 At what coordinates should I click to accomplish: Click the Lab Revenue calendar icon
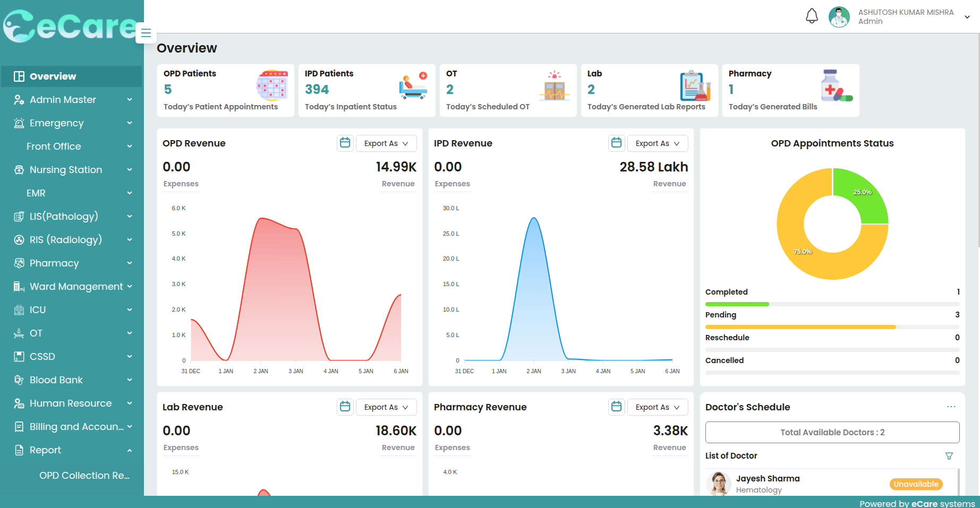point(345,407)
